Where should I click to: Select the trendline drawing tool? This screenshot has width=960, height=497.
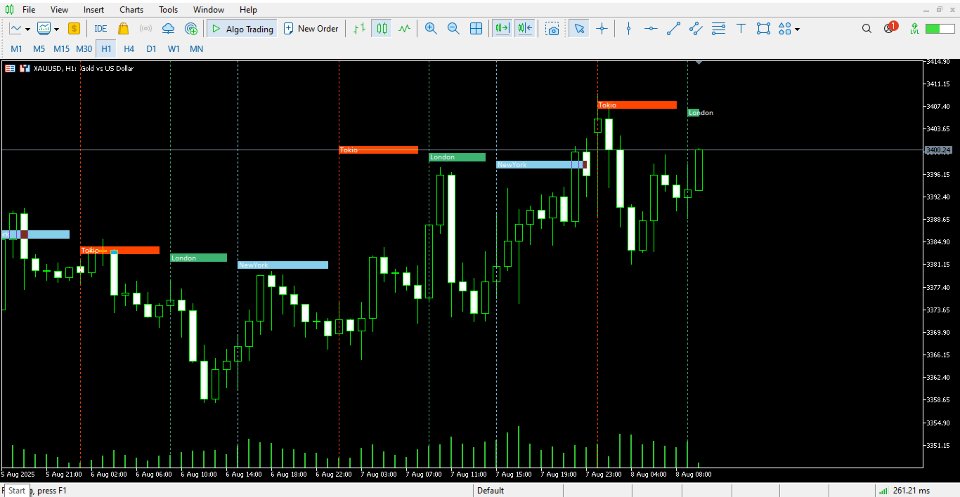tap(673, 28)
